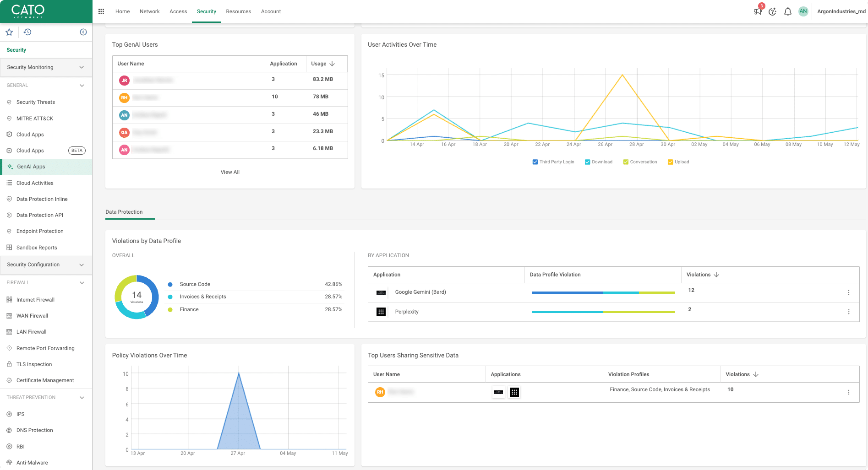Open WAN Firewall settings
This screenshot has height=470, width=868.
(x=32, y=316)
